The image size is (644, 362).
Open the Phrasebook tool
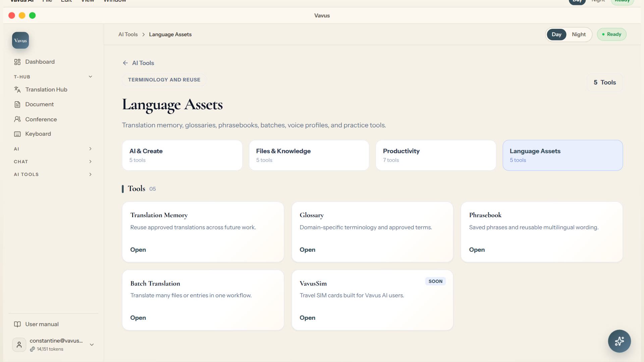click(x=477, y=250)
